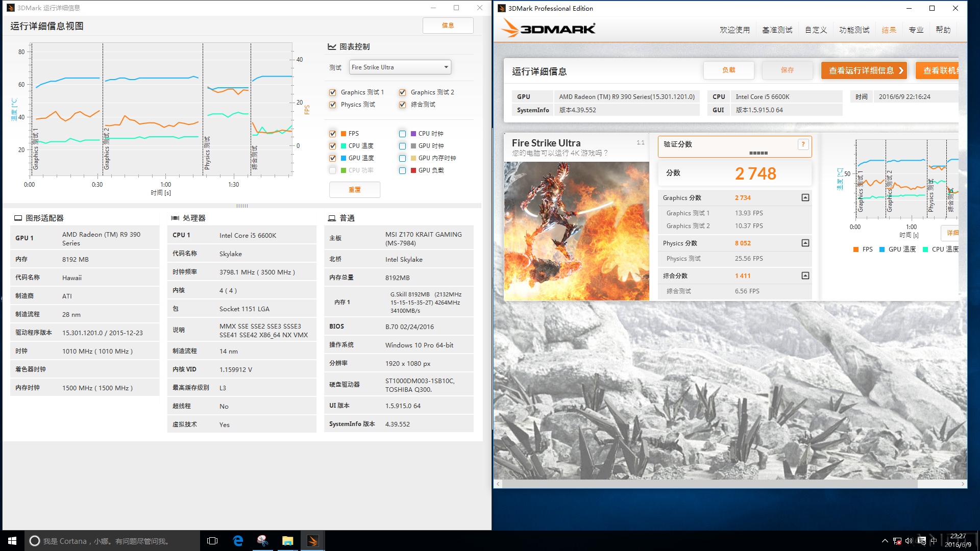This screenshot has width=980, height=551.
Task: Enable the GPU load checkbox
Action: coord(403,170)
